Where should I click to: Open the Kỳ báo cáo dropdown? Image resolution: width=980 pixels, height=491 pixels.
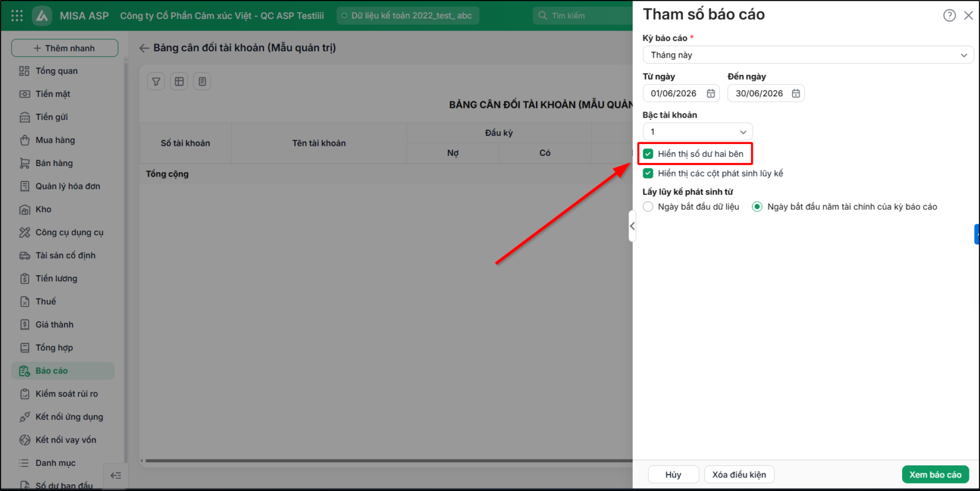coord(808,55)
